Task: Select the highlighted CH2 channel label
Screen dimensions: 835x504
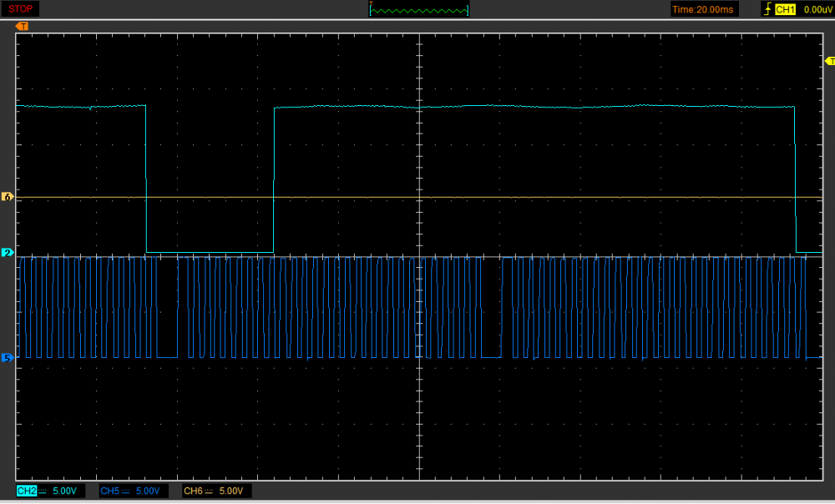Action: click(x=28, y=491)
